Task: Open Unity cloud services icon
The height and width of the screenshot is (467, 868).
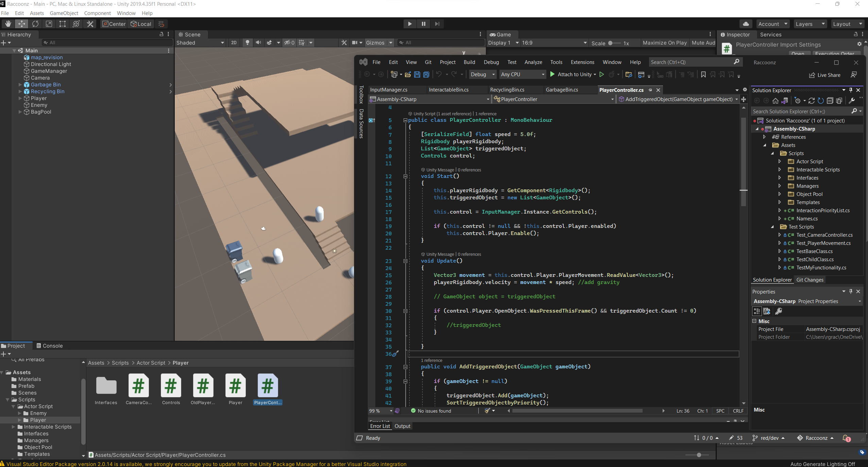Action: coord(746,24)
